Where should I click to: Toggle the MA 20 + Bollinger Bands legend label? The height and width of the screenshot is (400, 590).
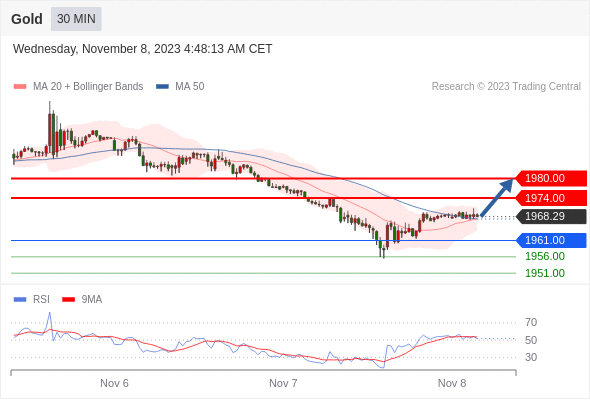click(x=88, y=87)
